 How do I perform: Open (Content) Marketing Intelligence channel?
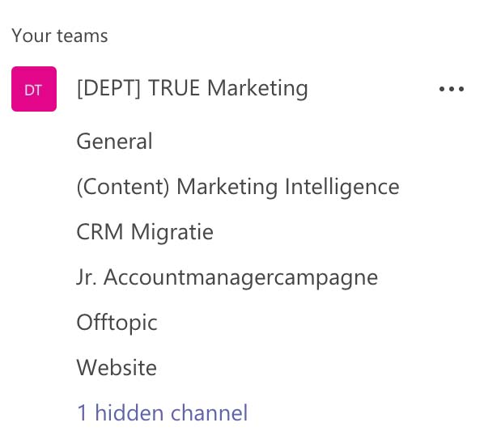click(x=238, y=187)
